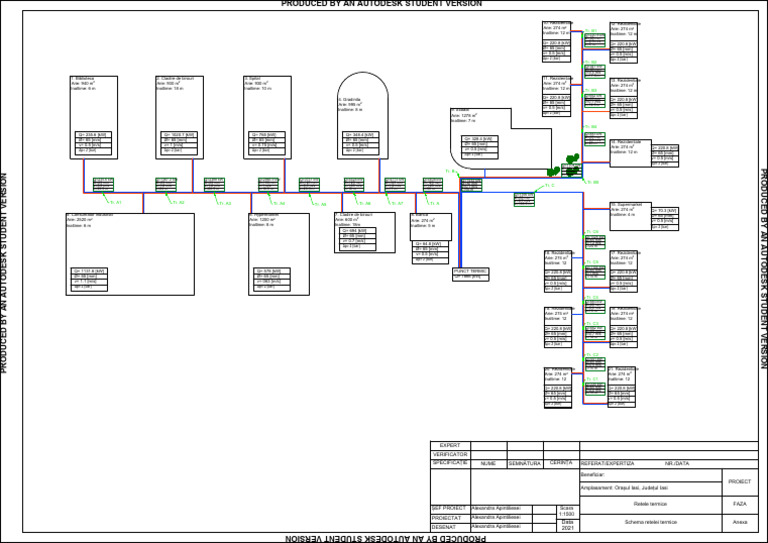Click the Tr. A1 pipe segment label
Viewport: 768px width, 543px height.
pyautogui.click(x=115, y=202)
